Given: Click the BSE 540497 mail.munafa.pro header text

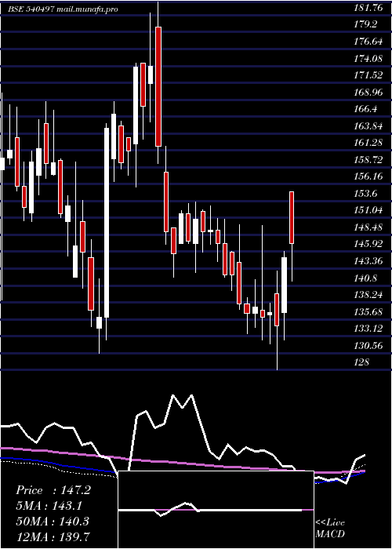Looking at the screenshot, I should 63,9.
